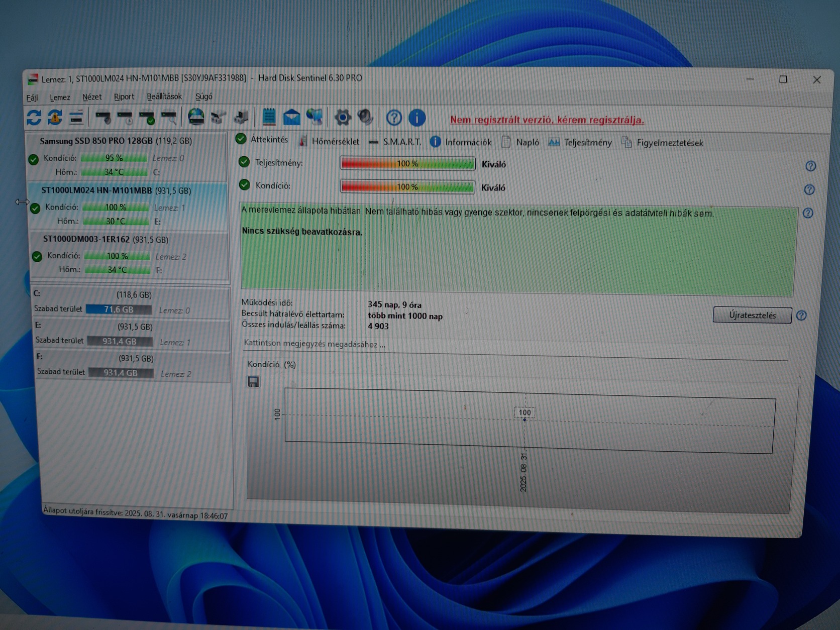
Task: Maximize the Hard Disk Sentinel window
Action: [783, 79]
